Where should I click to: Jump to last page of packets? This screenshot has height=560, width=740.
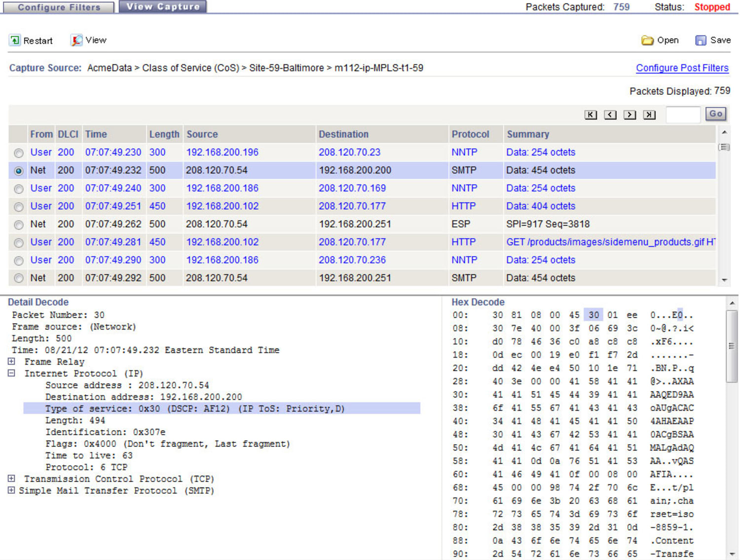[649, 114]
